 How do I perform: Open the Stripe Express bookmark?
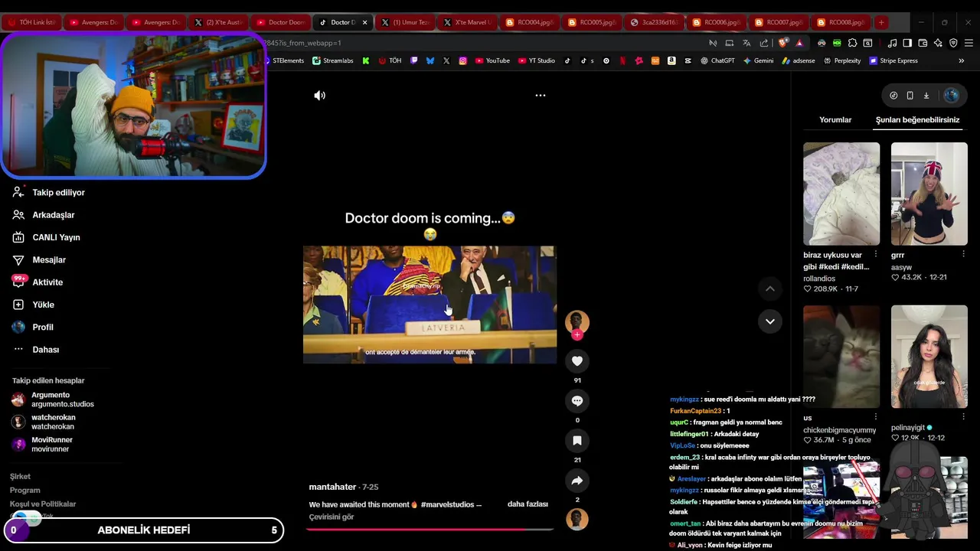click(x=893, y=60)
